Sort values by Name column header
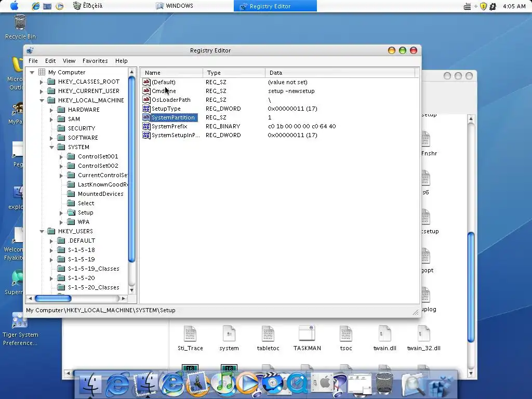532x399 pixels. pos(171,73)
